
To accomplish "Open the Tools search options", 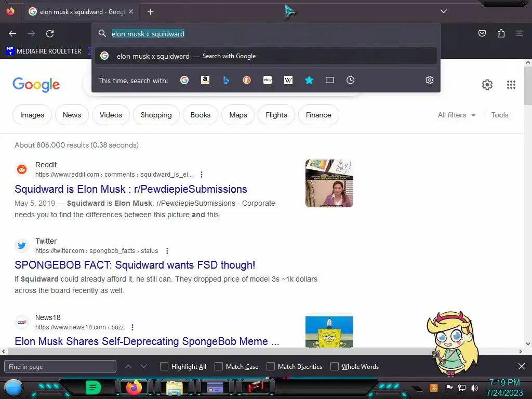I will click(x=499, y=115).
